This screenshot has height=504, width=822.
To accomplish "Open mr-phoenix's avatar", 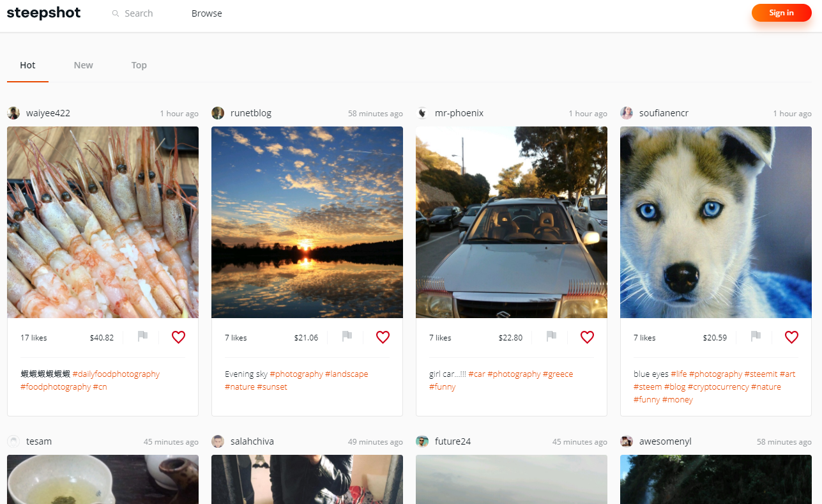I will [x=422, y=113].
